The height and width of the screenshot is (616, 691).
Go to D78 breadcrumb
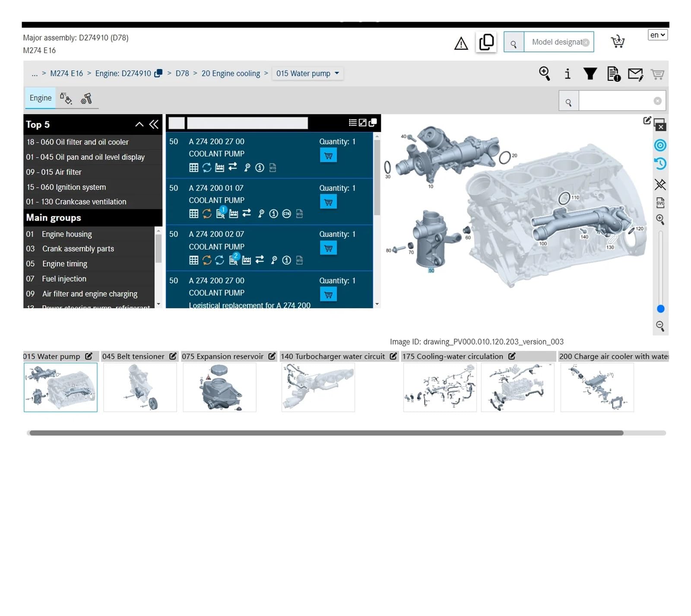tap(182, 73)
